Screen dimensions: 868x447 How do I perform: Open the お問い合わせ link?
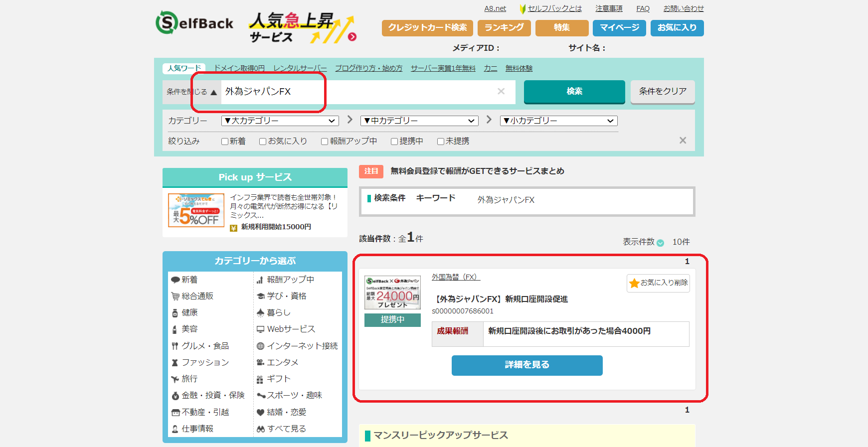[x=684, y=8]
